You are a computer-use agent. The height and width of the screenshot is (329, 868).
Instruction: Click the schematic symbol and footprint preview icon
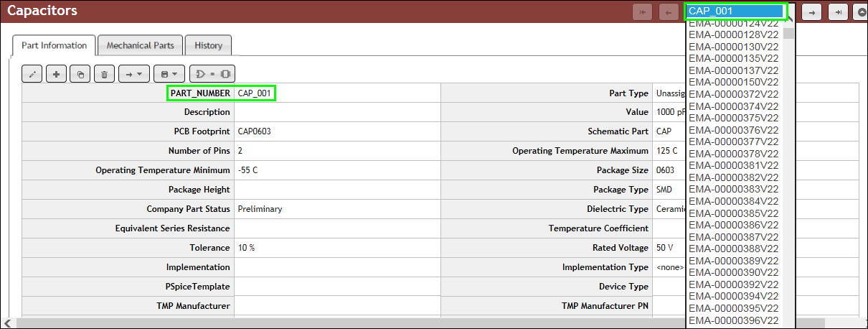pos(212,73)
